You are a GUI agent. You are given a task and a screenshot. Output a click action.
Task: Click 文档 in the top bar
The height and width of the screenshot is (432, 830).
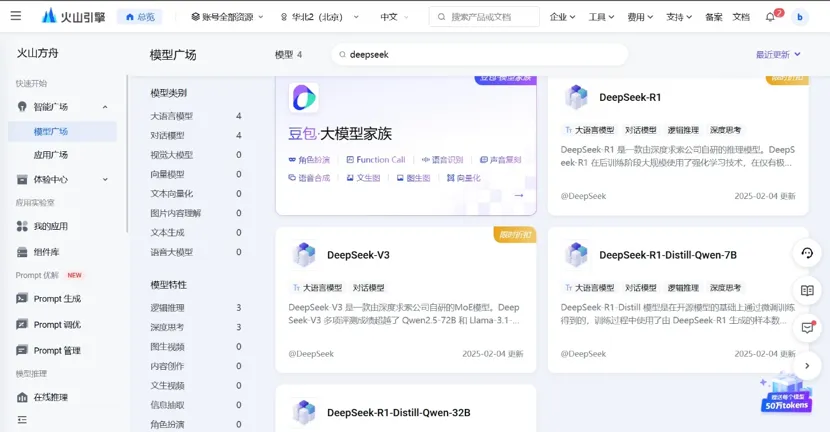(x=741, y=17)
